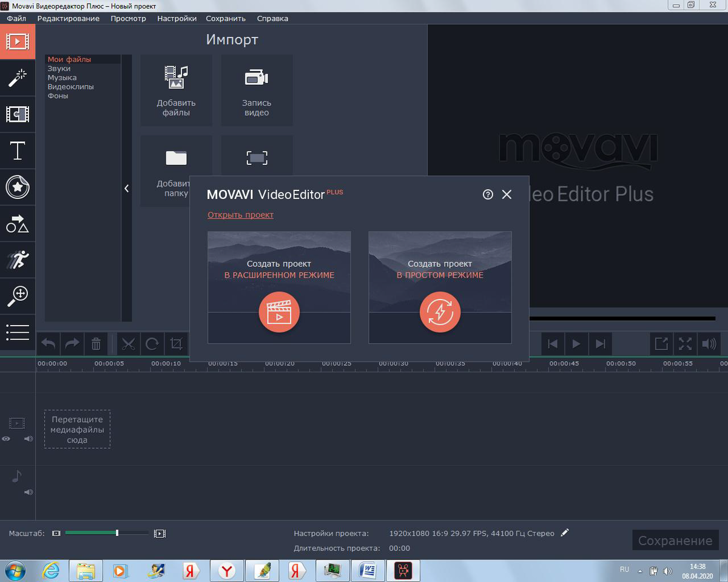Open the Редактирование menu

point(69,18)
